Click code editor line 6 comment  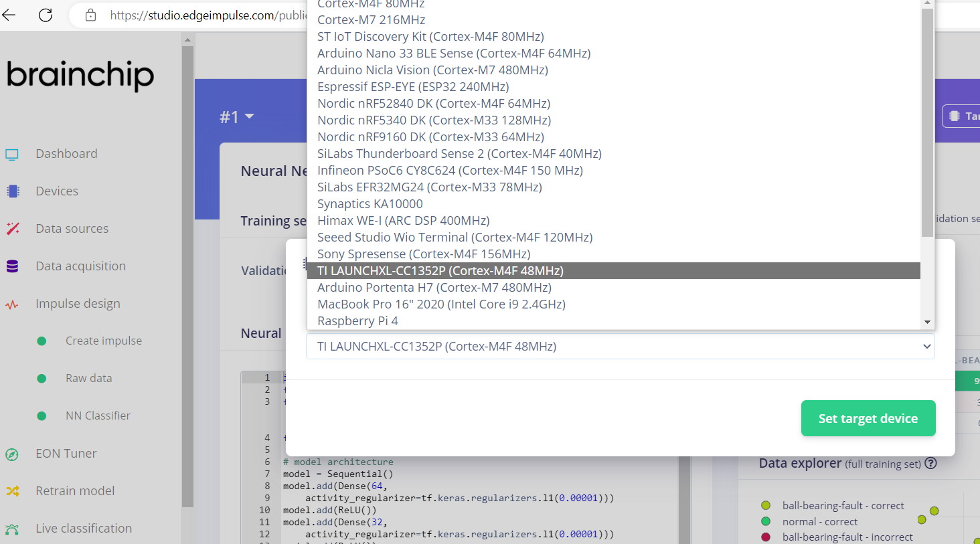coord(338,462)
